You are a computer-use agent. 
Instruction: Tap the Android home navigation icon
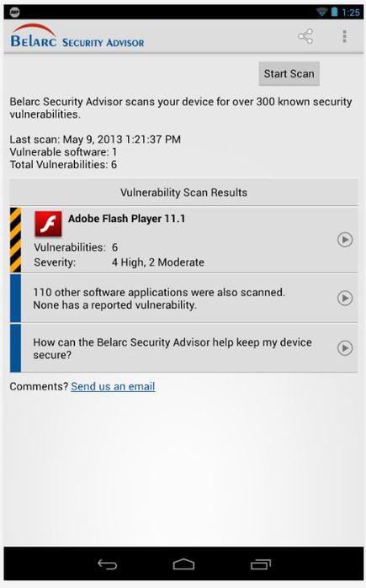click(183, 564)
